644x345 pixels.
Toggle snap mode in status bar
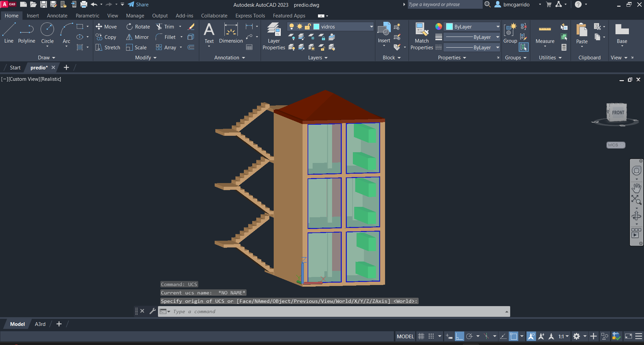[431, 336]
